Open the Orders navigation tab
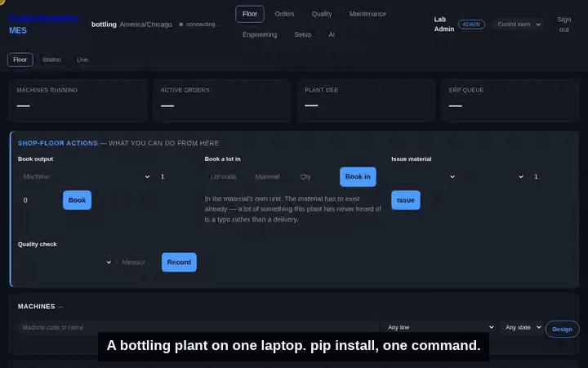The image size is (588, 368). (284, 14)
